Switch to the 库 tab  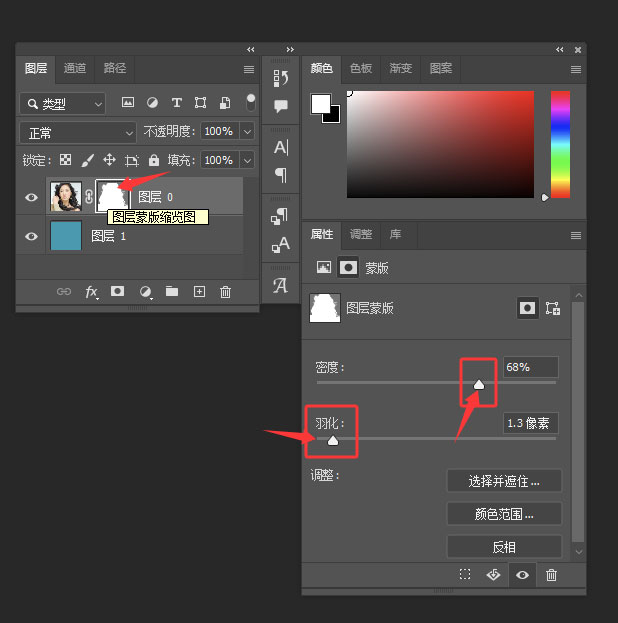point(395,234)
